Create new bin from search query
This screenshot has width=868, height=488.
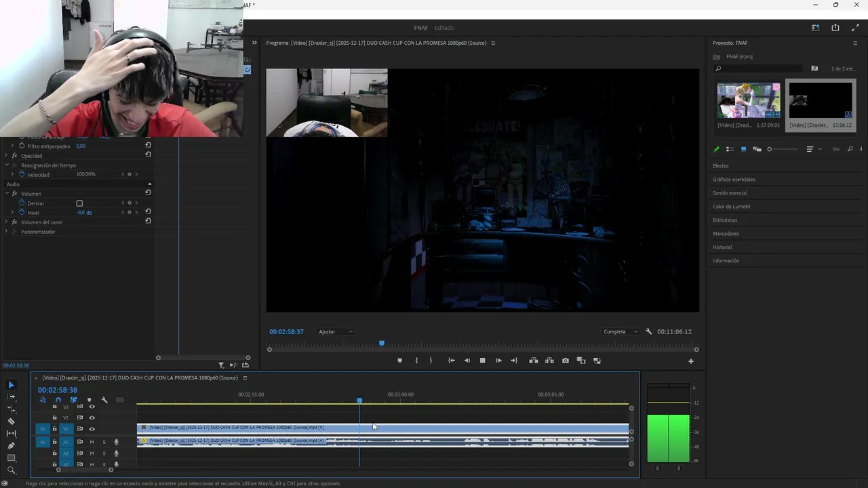814,68
